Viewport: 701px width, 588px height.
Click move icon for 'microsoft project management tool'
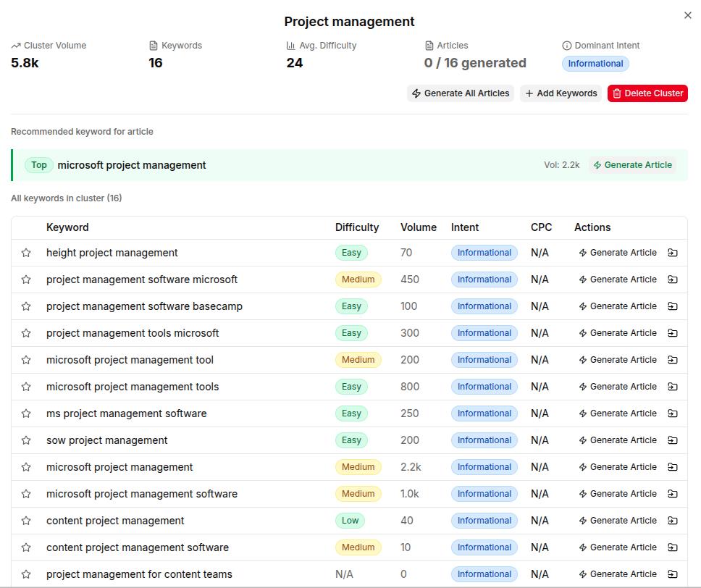click(672, 360)
